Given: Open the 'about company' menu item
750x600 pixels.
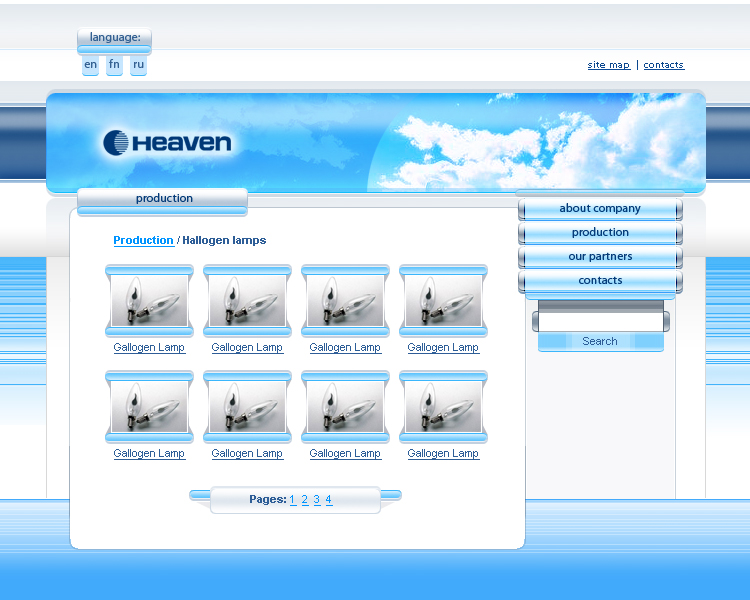Looking at the screenshot, I should (x=600, y=209).
